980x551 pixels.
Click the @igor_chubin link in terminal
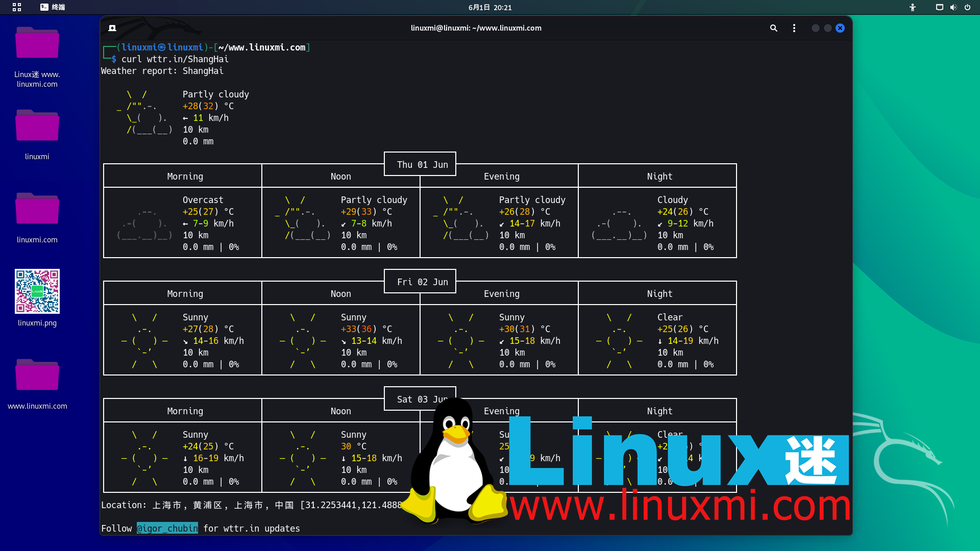point(167,529)
